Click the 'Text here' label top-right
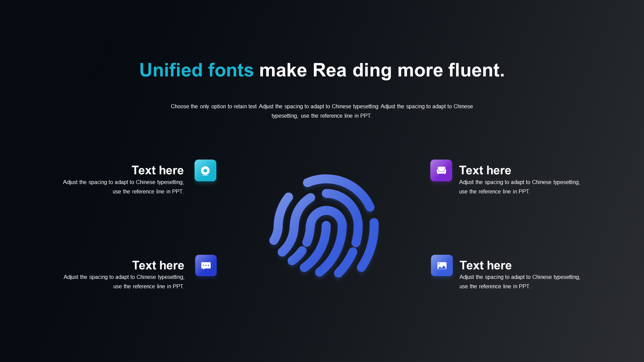 coord(485,170)
